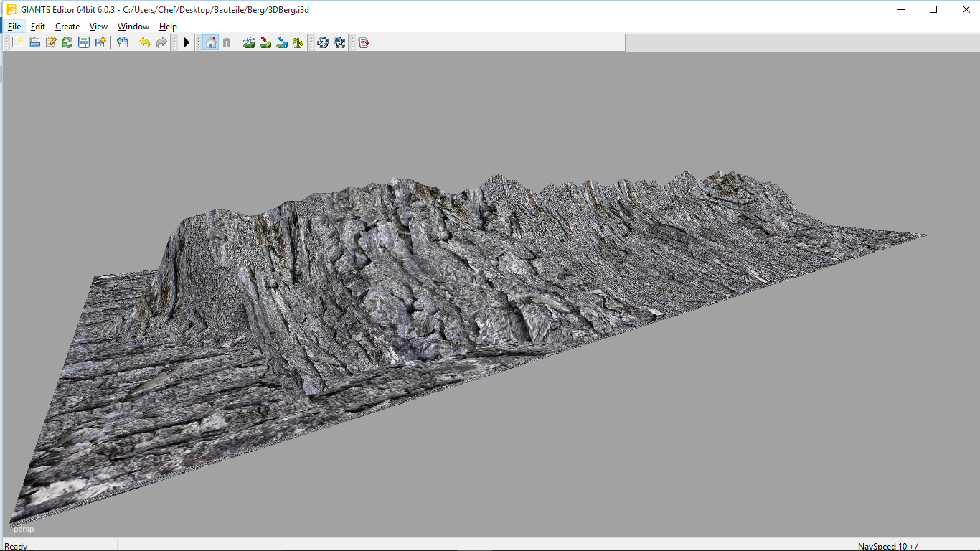
Task: Maximize the GIANTS Editor window
Action: point(933,9)
